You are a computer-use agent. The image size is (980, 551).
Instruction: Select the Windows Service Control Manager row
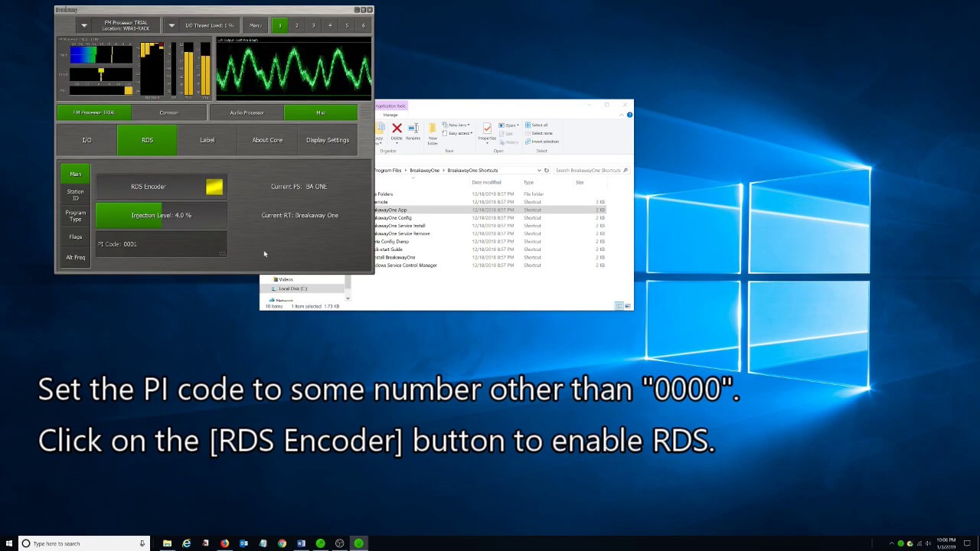click(x=490, y=266)
